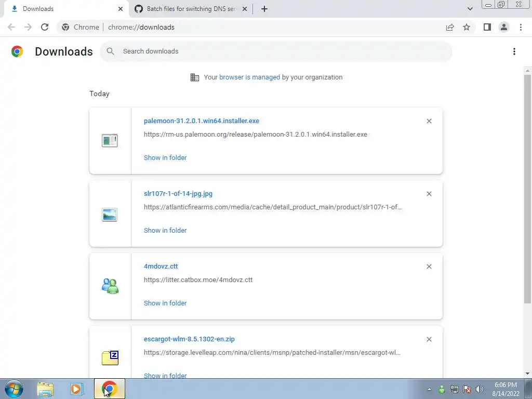Open Chrome's three-dot main menu

click(x=521, y=27)
